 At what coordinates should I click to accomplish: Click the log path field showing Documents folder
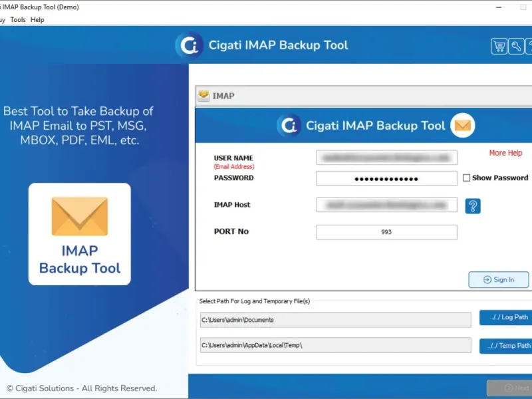pyautogui.click(x=336, y=320)
